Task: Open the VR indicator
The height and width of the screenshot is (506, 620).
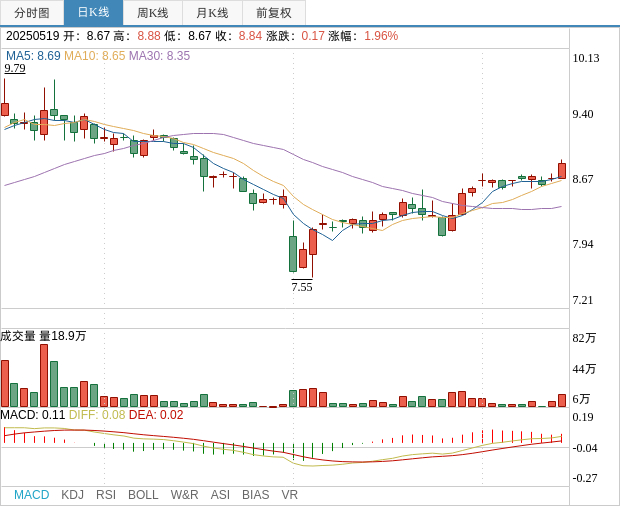Action: 289,495
